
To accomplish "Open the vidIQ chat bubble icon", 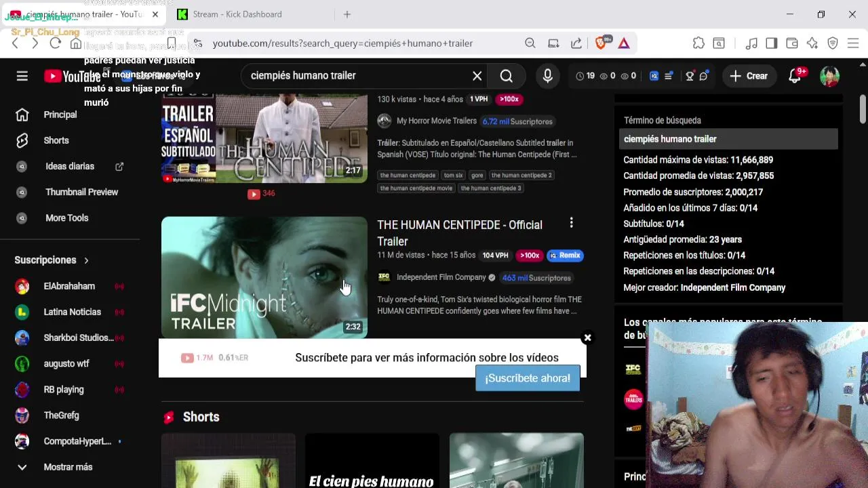I will [x=704, y=76].
